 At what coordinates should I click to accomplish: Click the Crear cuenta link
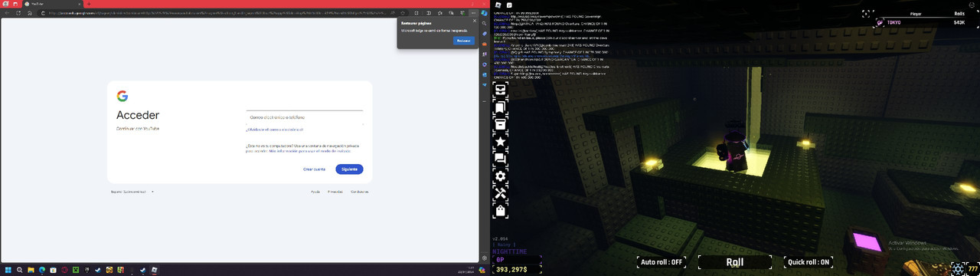(x=314, y=169)
